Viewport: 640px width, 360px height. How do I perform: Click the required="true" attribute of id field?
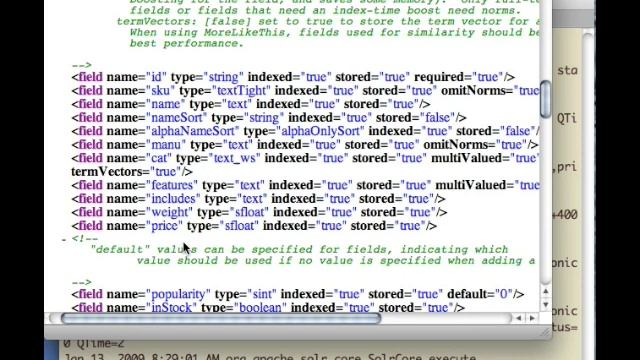(x=459, y=77)
